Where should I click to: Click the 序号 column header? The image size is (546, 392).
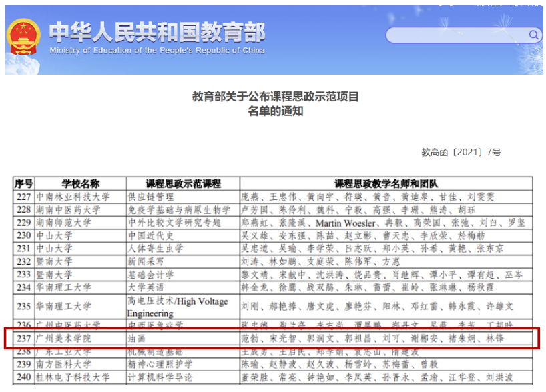point(23,184)
